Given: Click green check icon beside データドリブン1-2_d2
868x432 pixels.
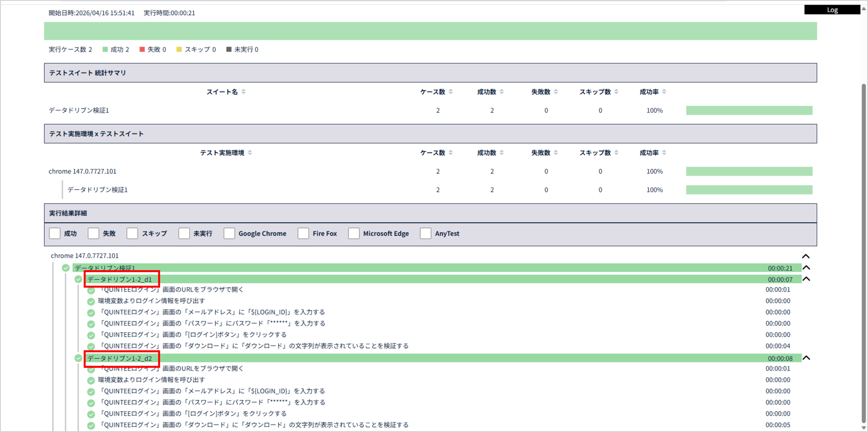Looking at the screenshot, I should [79, 358].
